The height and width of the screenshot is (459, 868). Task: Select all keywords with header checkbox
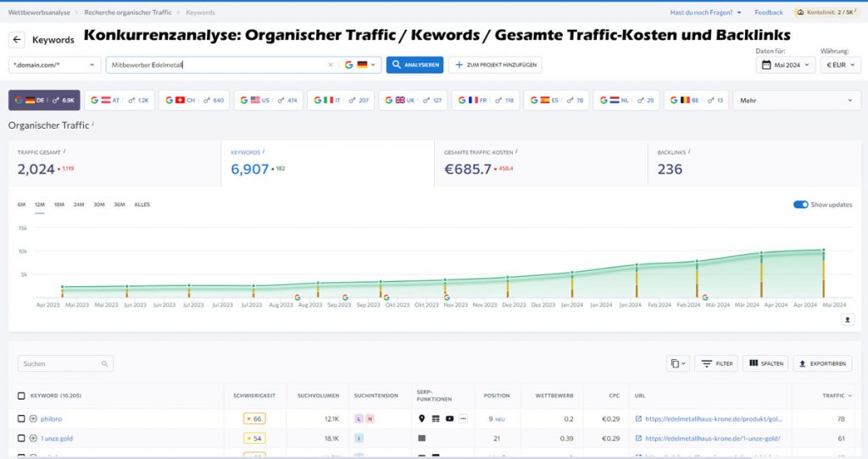point(21,395)
